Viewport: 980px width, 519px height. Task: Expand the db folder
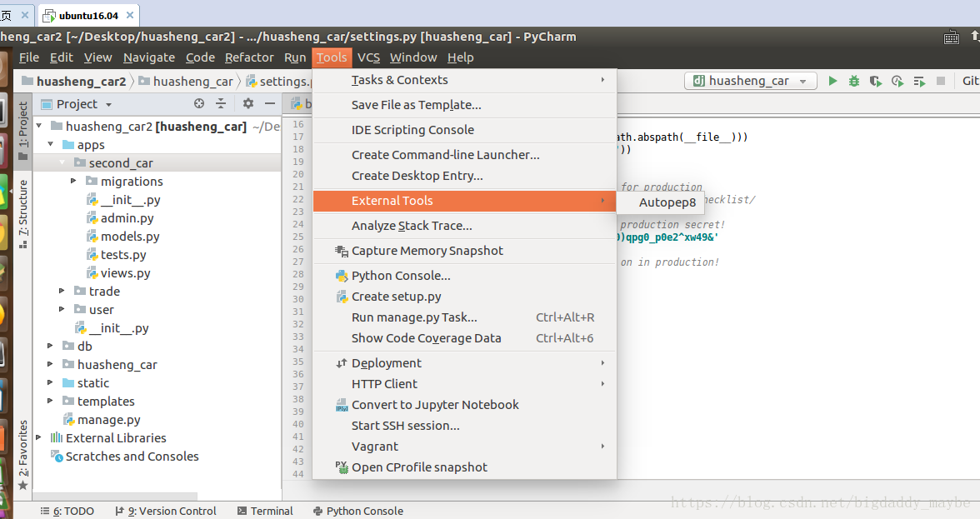coord(50,346)
